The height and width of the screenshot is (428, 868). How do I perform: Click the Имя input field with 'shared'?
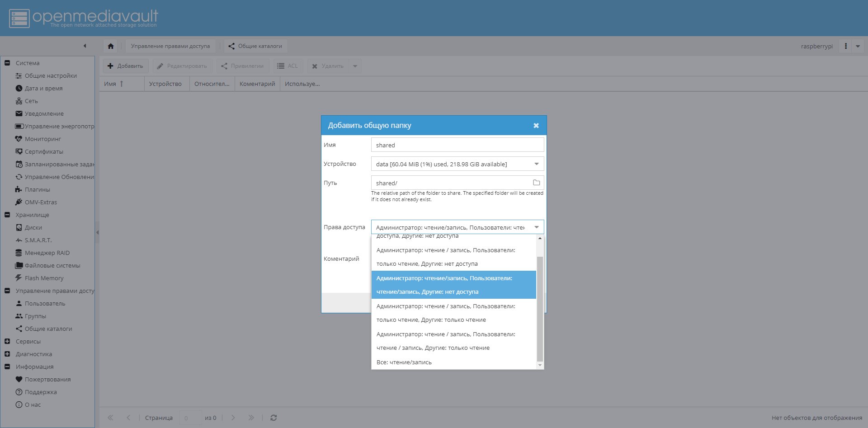click(458, 145)
